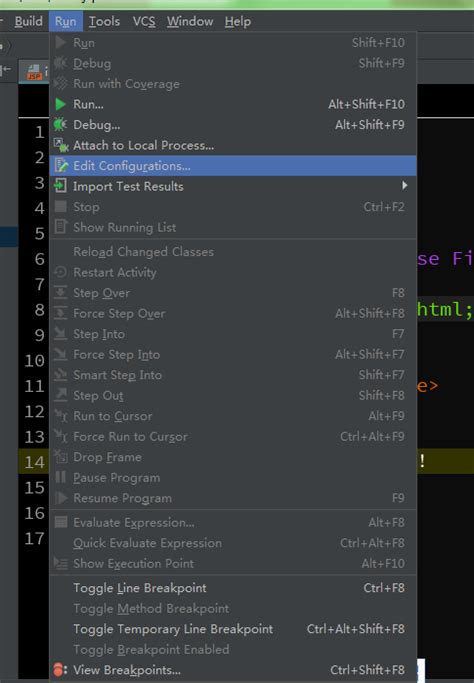Open the Tools menu
The height and width of the screenshot is (683, 474).
click(x=105, y=21)
